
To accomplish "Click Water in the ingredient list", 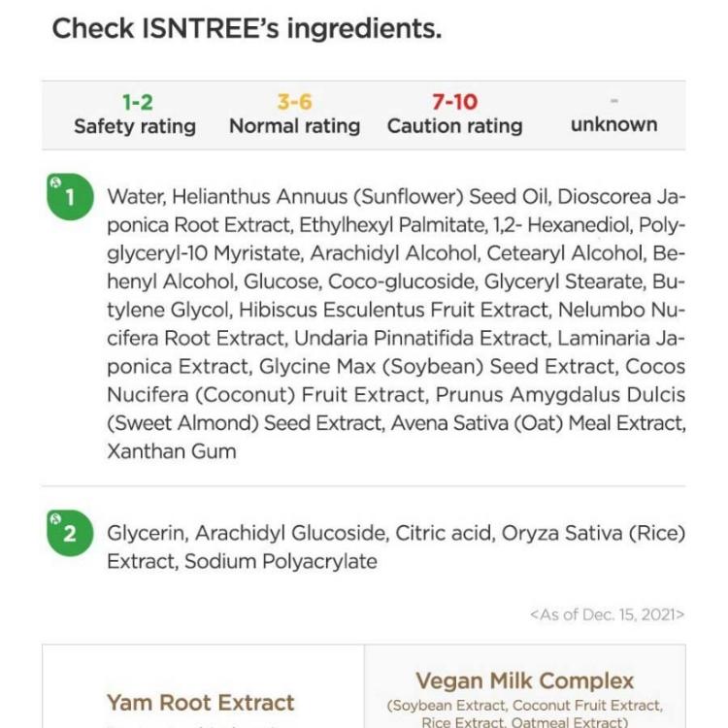I will coord(136,196).
